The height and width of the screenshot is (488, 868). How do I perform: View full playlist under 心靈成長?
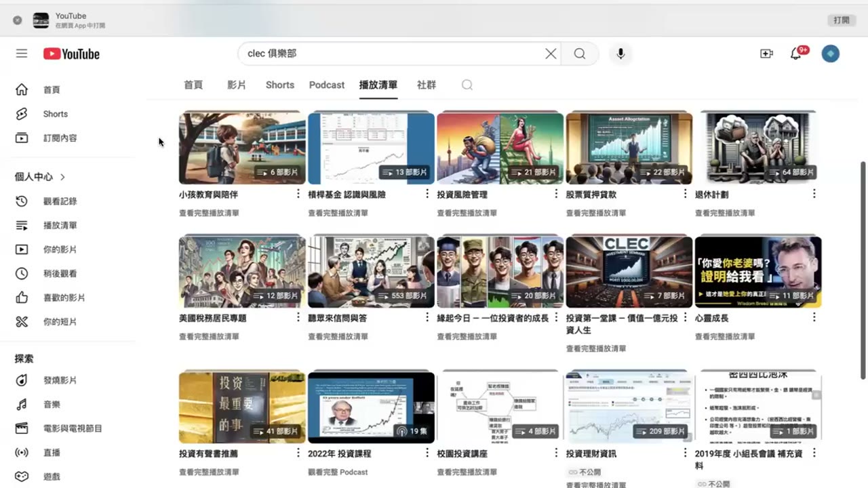[x=725, y=336]
